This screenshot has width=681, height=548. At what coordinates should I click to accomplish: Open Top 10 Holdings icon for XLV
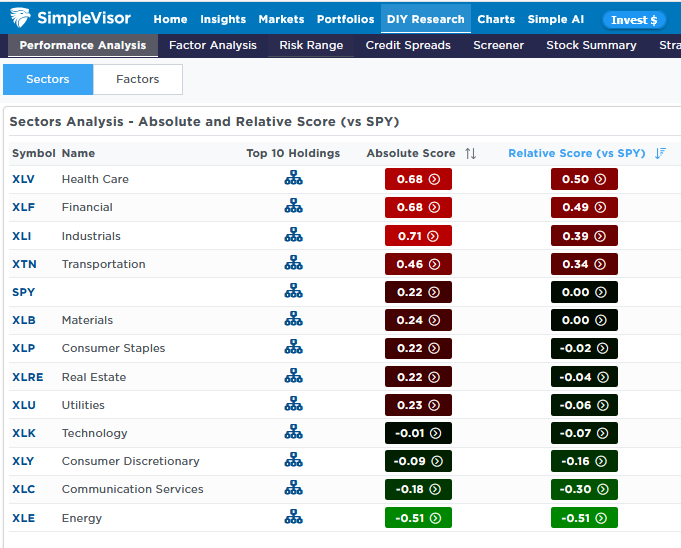pyautogui.click(x=294, y=178)
